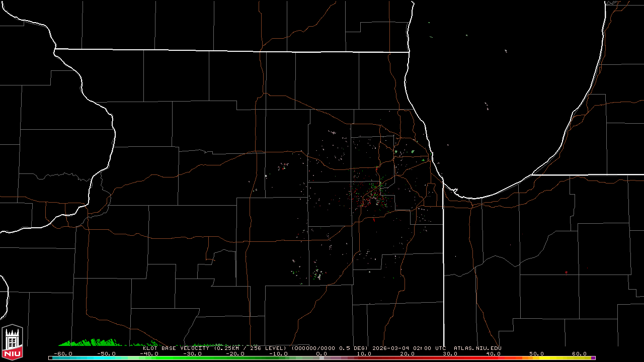Click the KLOT BASE VELOCITY title text
644x362 pixels.
(x=176, y=348)
